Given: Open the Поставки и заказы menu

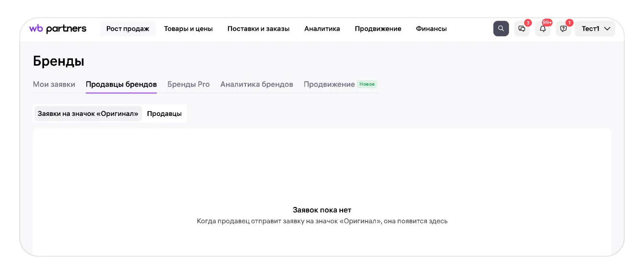Looking at the screenshot, I should pyautogui.click(x=258, y=29).
